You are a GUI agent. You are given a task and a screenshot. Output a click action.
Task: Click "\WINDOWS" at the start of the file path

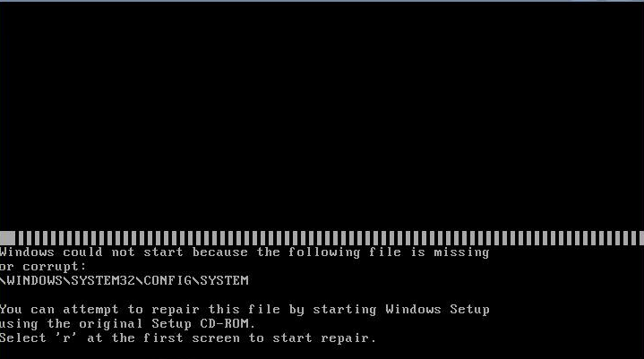click(x=31, y=280)
